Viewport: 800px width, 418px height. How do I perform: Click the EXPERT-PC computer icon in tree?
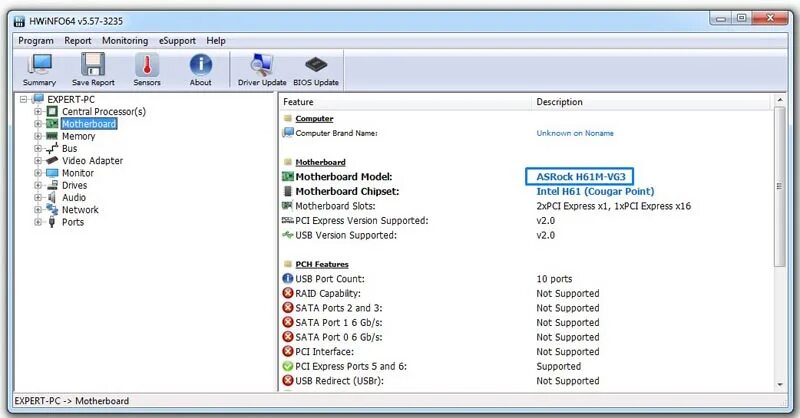38,99
